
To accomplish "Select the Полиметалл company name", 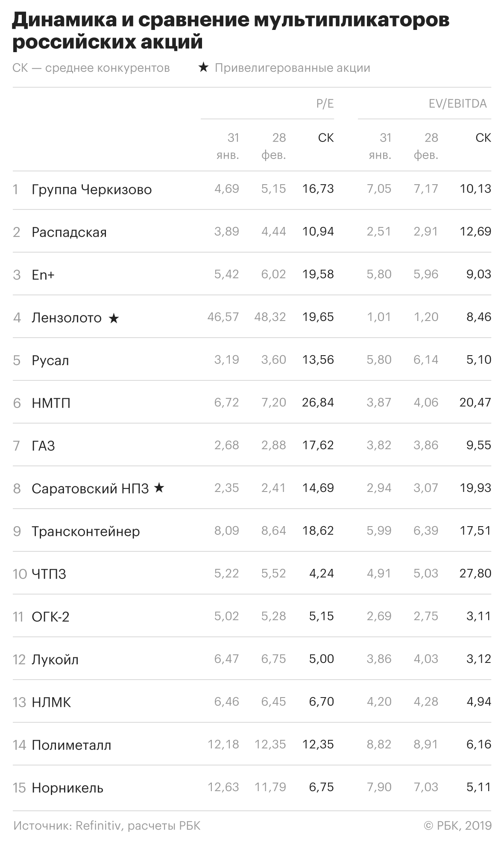I will (x=71, y=745).
